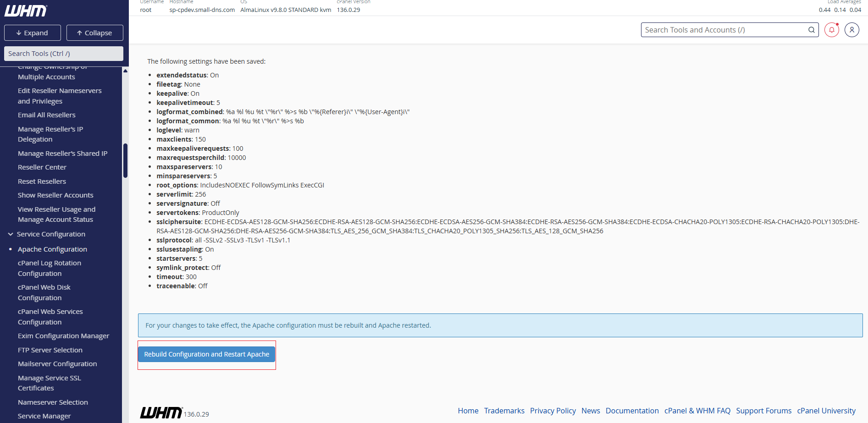Screen dimensions: 868x423
Task: Click the Trademarks footer link
Action: tap(504, 411)
